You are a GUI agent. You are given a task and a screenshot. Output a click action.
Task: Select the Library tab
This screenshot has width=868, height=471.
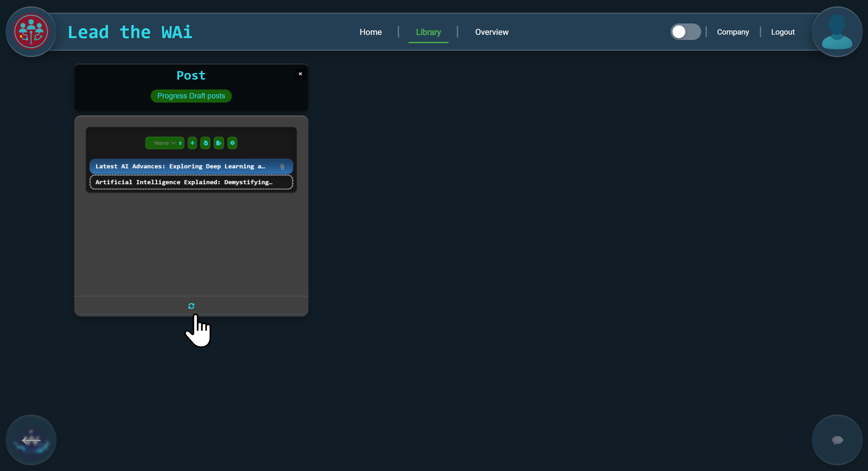pos(428,32)
